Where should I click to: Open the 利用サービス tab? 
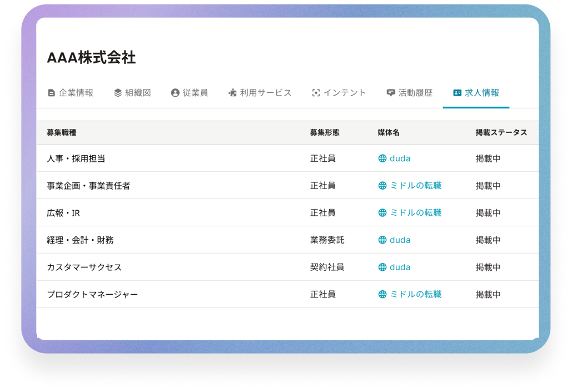coord(265,93)
